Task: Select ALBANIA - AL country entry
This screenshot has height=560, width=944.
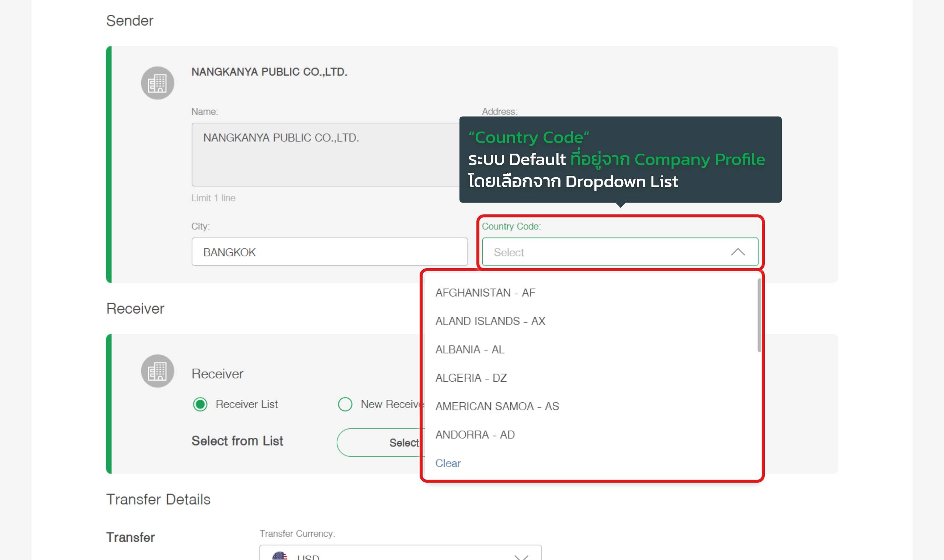Action: point(470,349)
